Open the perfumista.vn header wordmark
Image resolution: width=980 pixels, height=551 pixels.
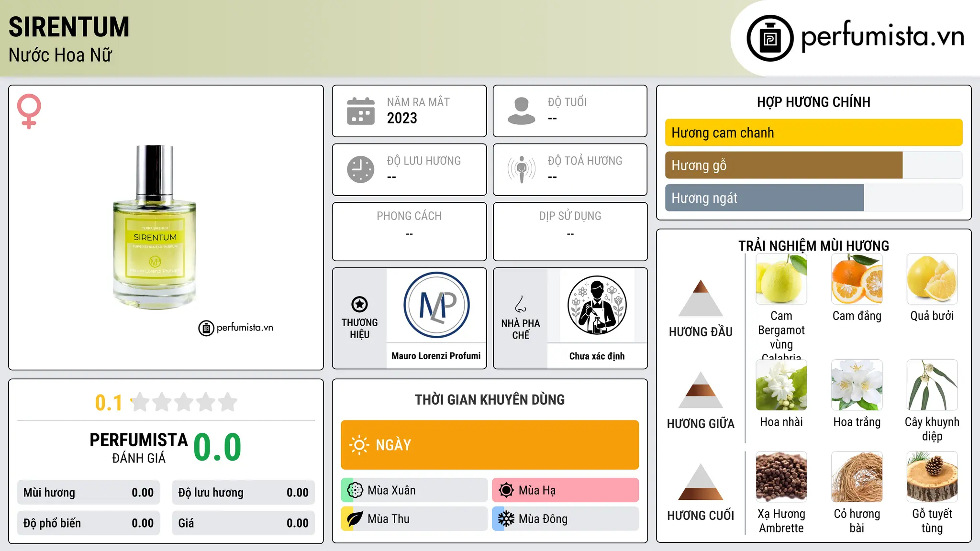(882, 36)
